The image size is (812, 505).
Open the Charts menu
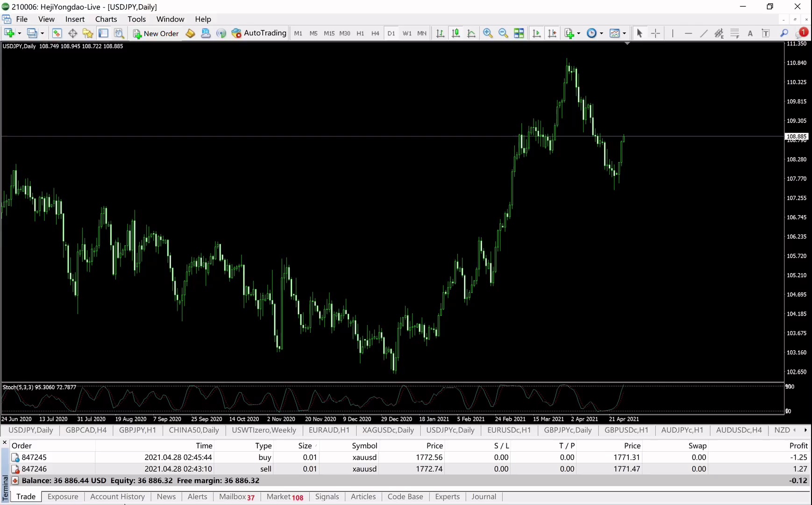(x=106, y=19)
